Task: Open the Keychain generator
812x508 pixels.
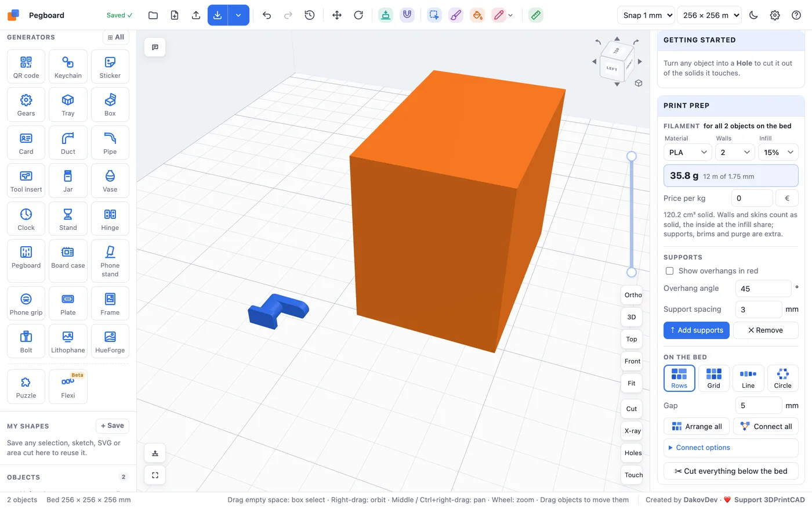Action: pos(68,67)
